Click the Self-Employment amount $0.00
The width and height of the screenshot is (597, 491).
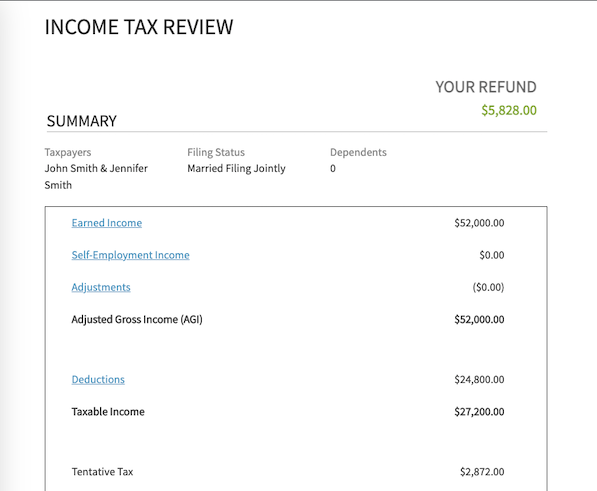point(492,255)
